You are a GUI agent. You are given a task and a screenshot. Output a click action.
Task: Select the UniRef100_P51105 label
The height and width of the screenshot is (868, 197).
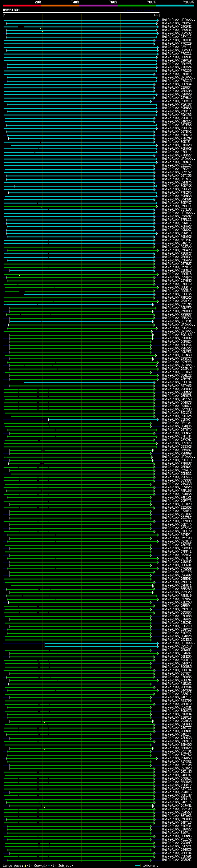click(176, 765)
